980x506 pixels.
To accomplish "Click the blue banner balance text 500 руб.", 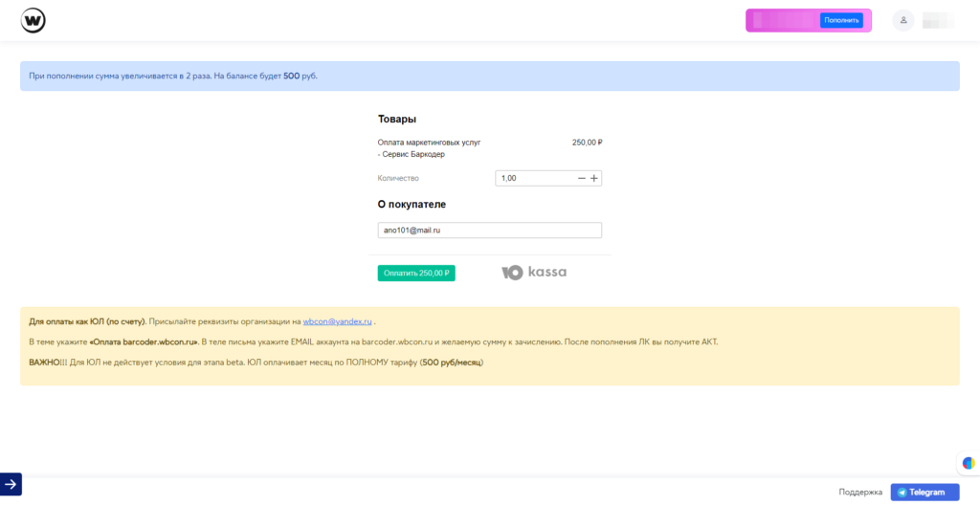I will (x=300, y=77).
